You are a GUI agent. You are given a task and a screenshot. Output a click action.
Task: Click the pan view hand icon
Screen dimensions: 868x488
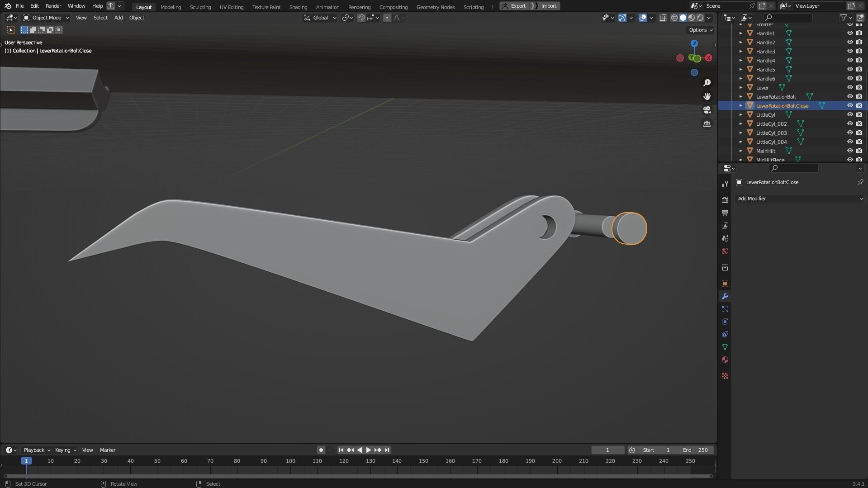[x=707, y=96]
